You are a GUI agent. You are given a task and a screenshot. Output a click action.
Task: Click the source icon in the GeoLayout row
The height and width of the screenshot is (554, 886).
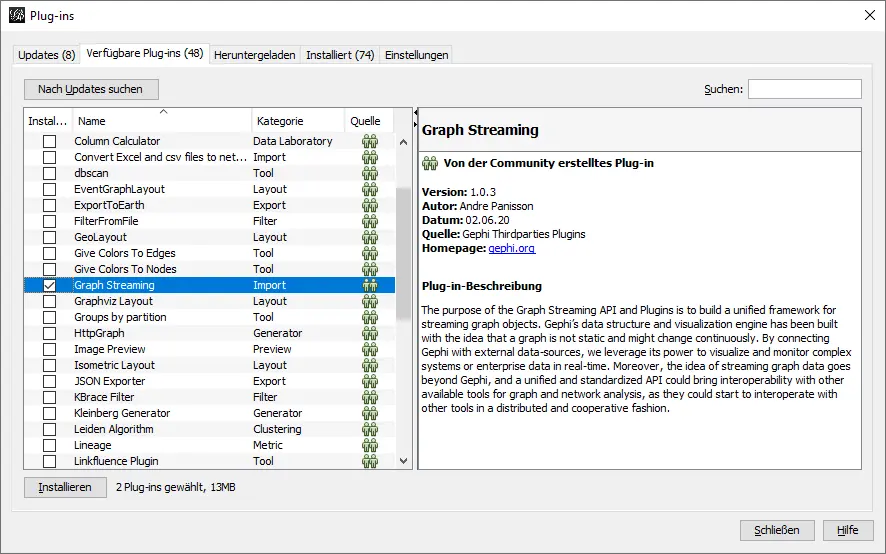point(370,237)
